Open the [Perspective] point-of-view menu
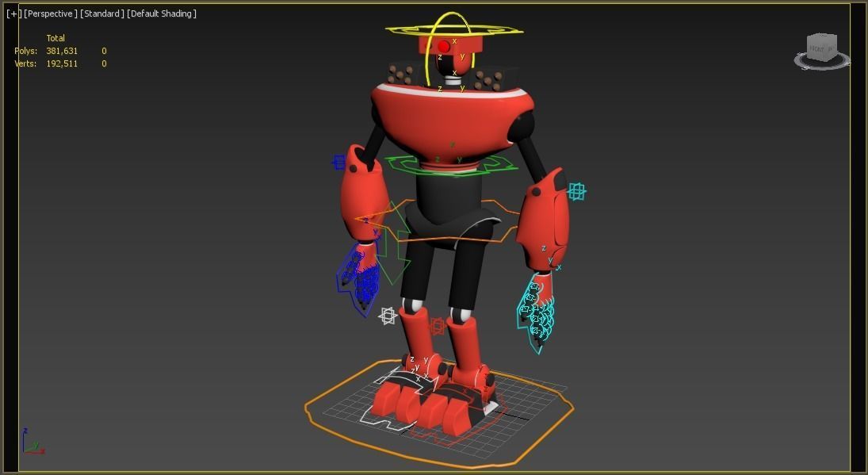Screen dimensions: 868x475 pos(51,13)
